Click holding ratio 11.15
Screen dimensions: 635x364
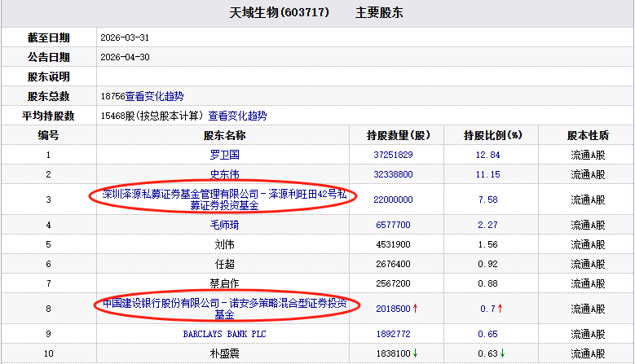[x=487, y=174]
